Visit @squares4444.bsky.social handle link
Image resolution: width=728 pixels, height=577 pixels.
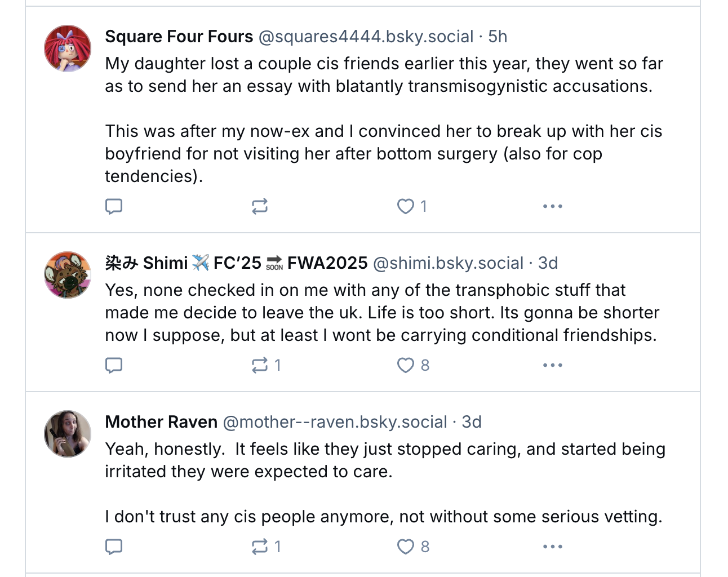(366, 37)
